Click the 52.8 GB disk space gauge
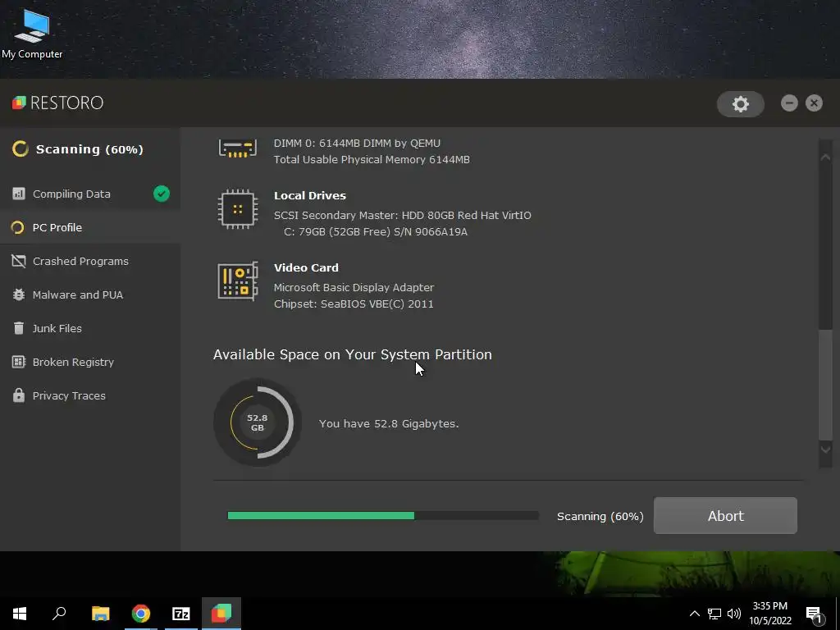Screen dimensions: 840x630 258,422
